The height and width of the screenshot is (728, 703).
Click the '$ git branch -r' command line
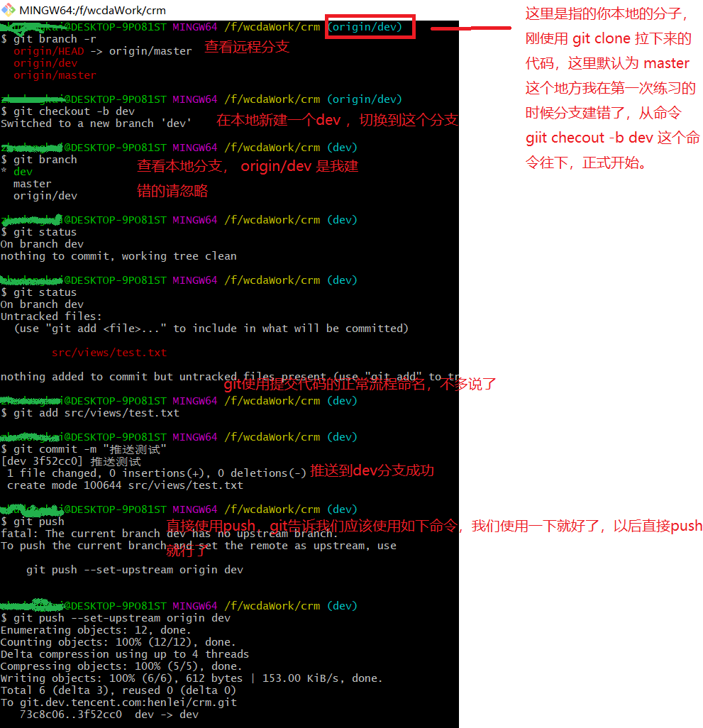click(49, 39)
